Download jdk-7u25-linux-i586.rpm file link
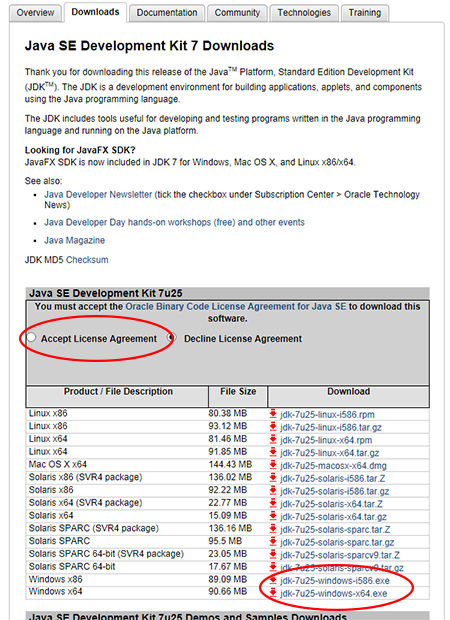Screen dimensions: 450x620 point(327,414)
